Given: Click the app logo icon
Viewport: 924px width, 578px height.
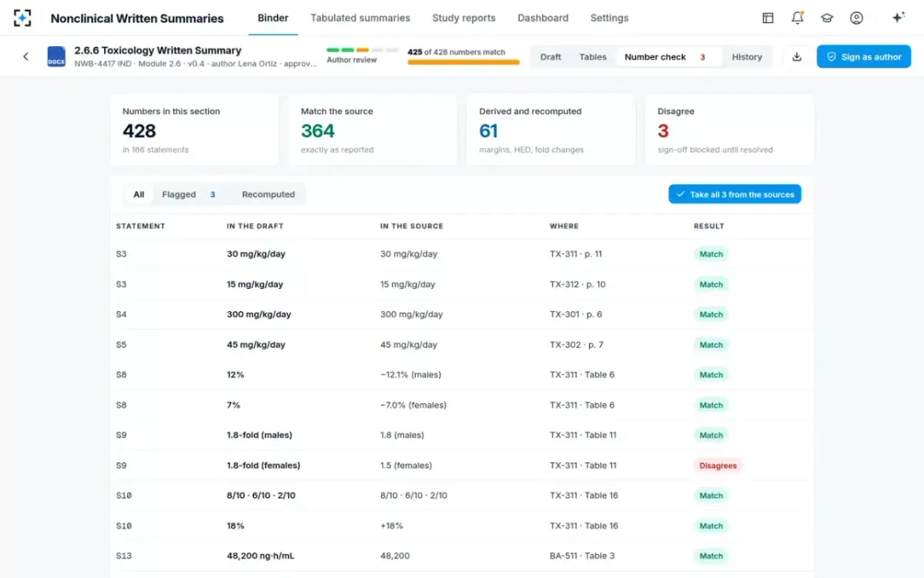Looking at the screenshot, I should (23, 18).
